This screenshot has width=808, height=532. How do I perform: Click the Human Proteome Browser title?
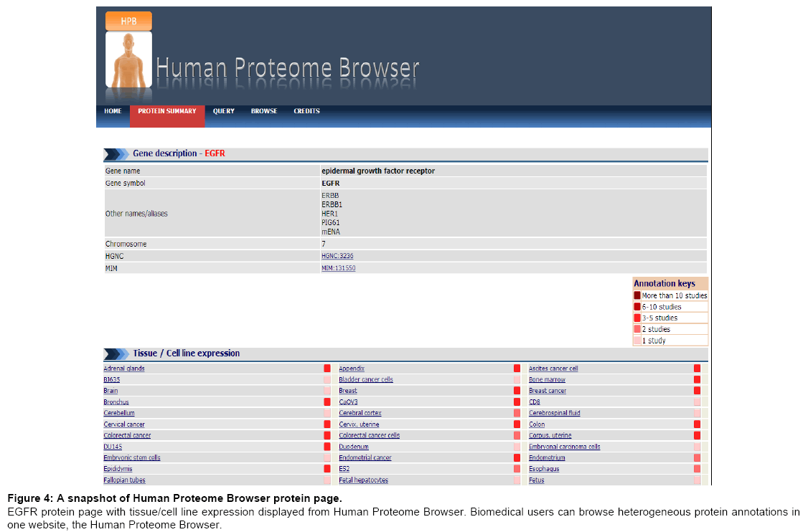pyautogui.click(x=288, y=69)
